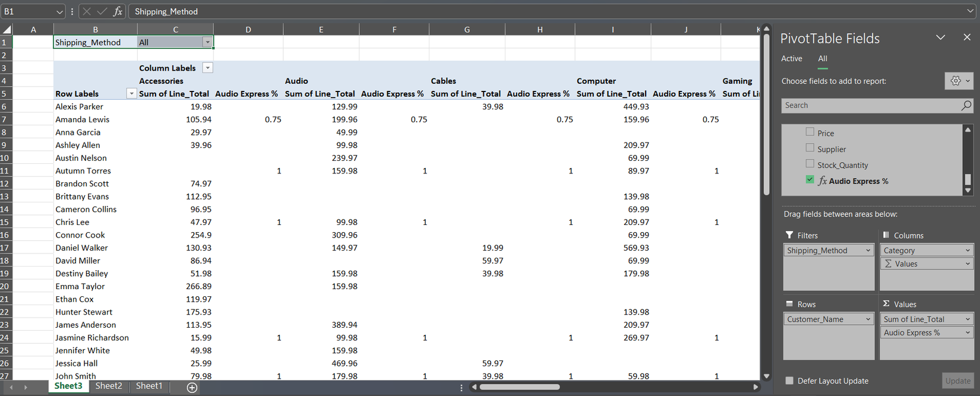
Task: Click the formula bar text Shipping_Method
Action: pyautogui.click(x=166, y=11)
